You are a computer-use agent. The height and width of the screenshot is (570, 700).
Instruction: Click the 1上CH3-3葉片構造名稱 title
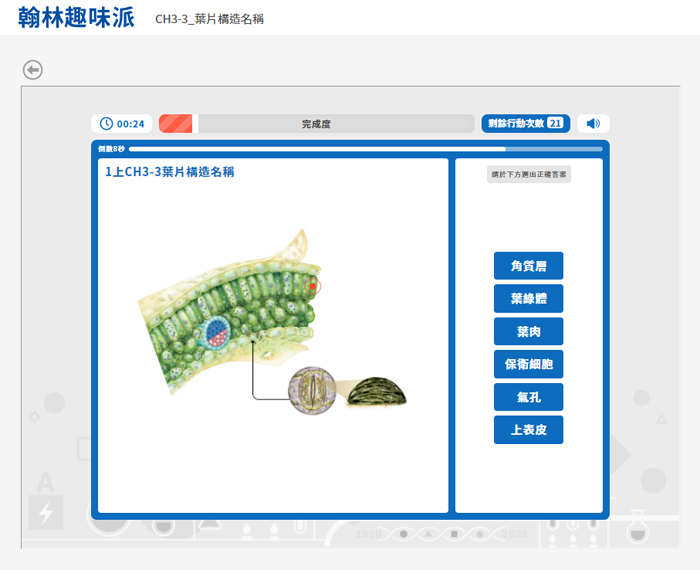point(170,172)
